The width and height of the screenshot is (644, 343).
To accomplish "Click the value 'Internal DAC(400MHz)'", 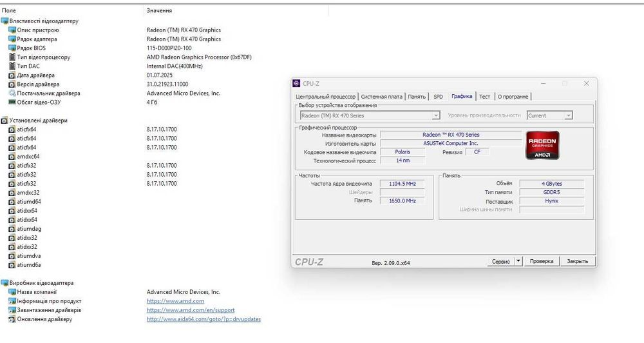I will click(175, 66).
